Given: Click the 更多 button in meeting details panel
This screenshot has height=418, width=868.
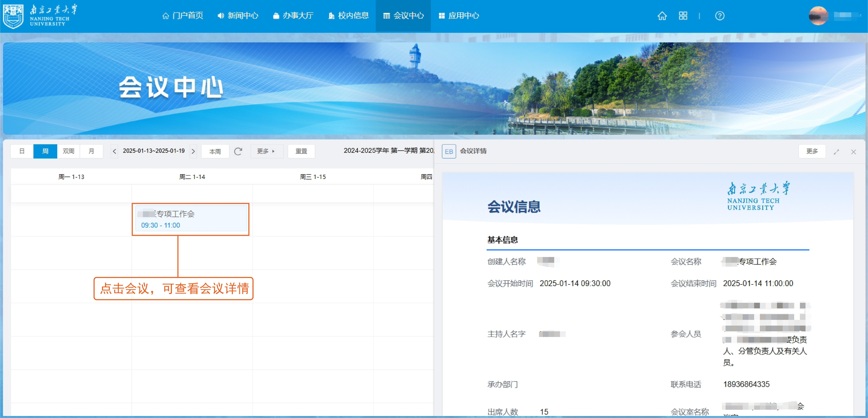Looking at the screenshot, I should 812,151.
